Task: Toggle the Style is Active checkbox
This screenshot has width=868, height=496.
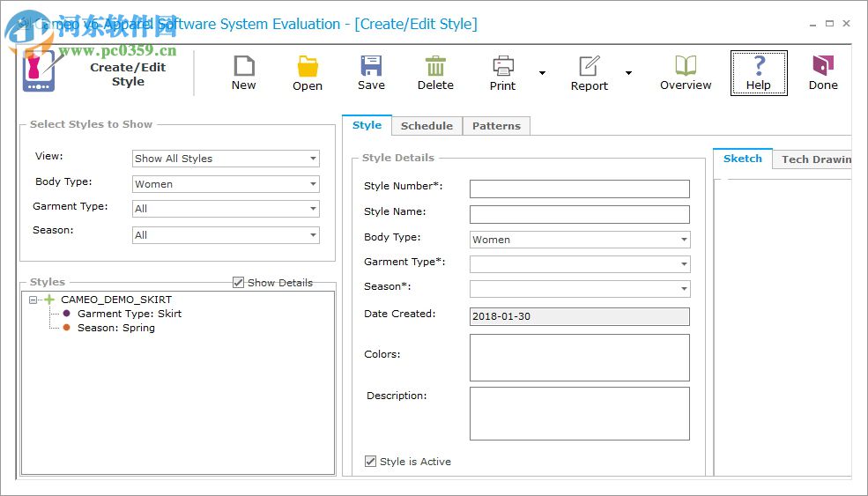Action: click(371, 462)
